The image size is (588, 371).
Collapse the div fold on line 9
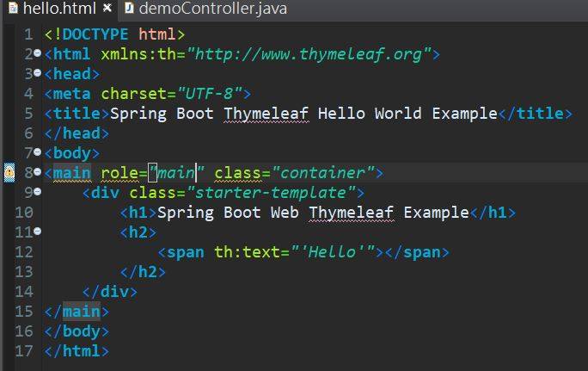[x=37, y=191]
